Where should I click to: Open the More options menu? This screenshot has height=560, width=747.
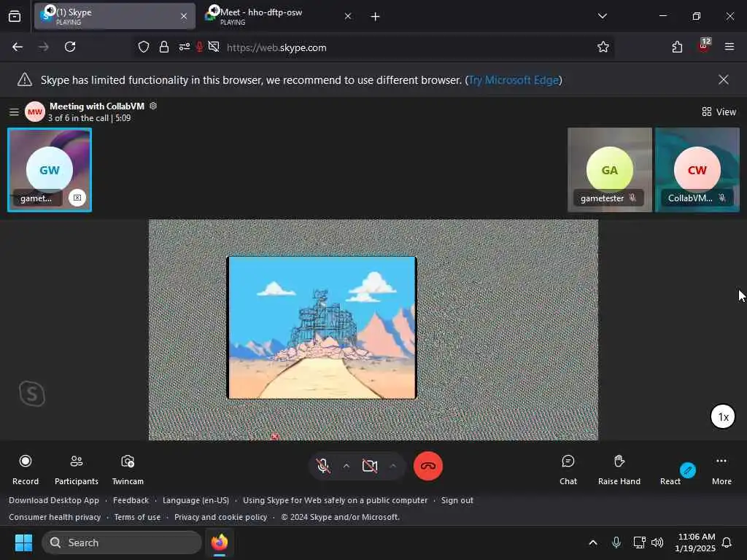point(721,469)
